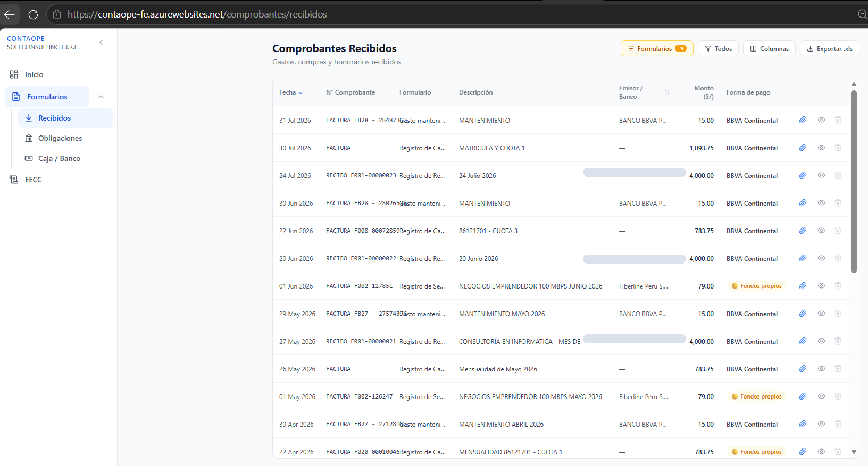868x466 pixels.
Task: Delete the MANTENIMIENTO MAYO 2026 comprobante
Action: pyautogui.click(x=838, y=314)
